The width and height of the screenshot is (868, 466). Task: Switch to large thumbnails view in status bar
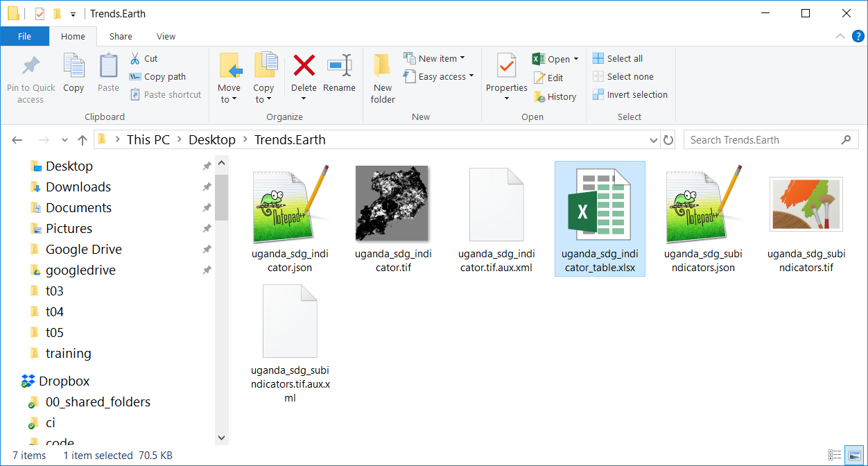[855, 456]
